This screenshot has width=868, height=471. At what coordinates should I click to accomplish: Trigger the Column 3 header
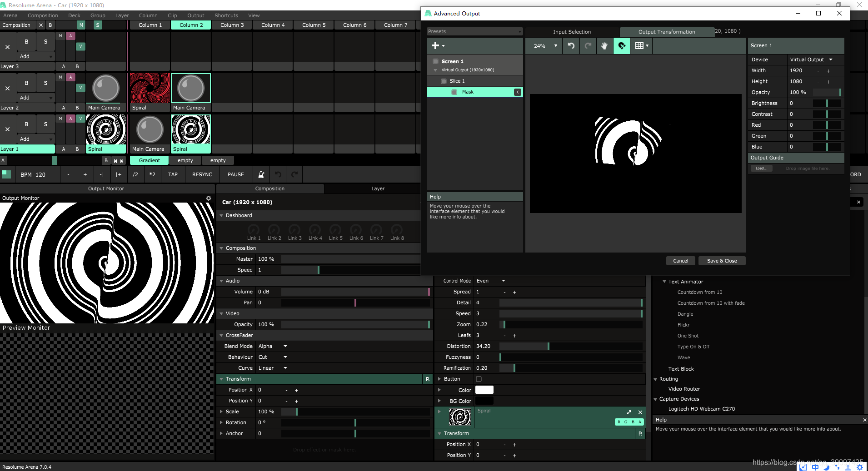point(232,25)
